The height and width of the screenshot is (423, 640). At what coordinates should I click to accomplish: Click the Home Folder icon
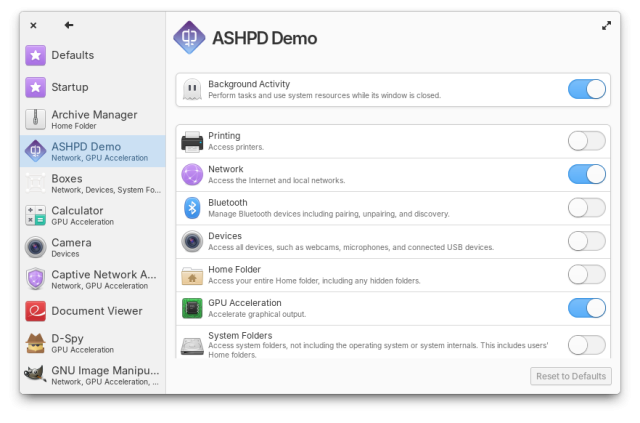pyautogui.click(x=192, y=276)
